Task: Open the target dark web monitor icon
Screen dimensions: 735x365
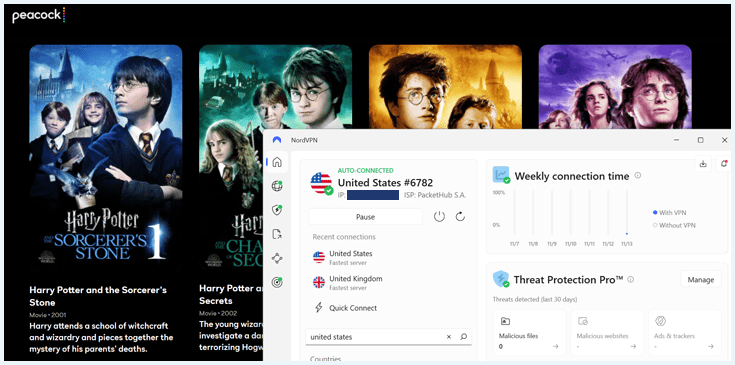Action: pyautogui.click(x=277, y=282)
